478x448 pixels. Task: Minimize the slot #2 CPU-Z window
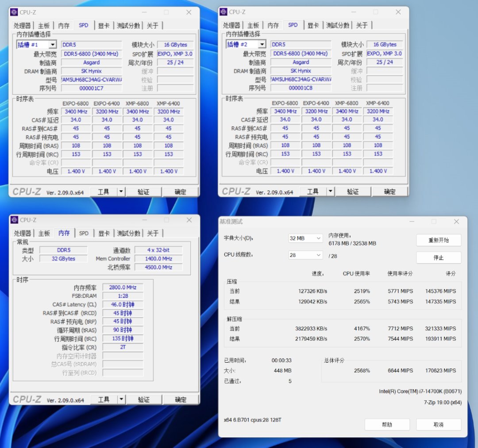click(354, 12)
